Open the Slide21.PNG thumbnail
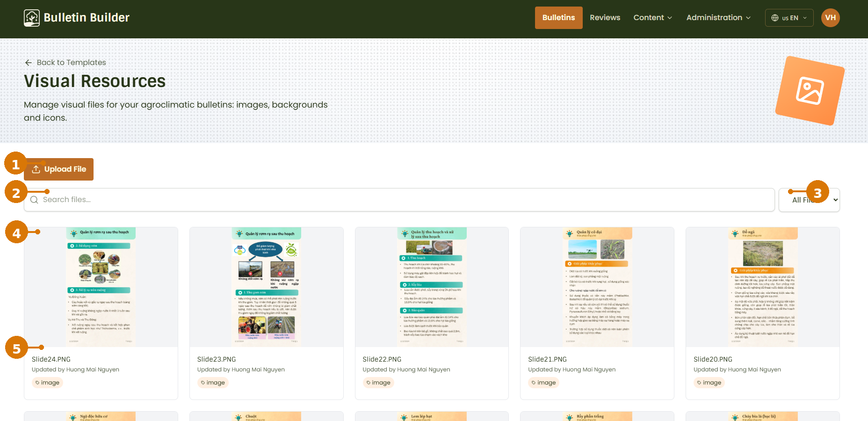The width and height of the screenshot is (868, 421). click(x=597, y=287)
